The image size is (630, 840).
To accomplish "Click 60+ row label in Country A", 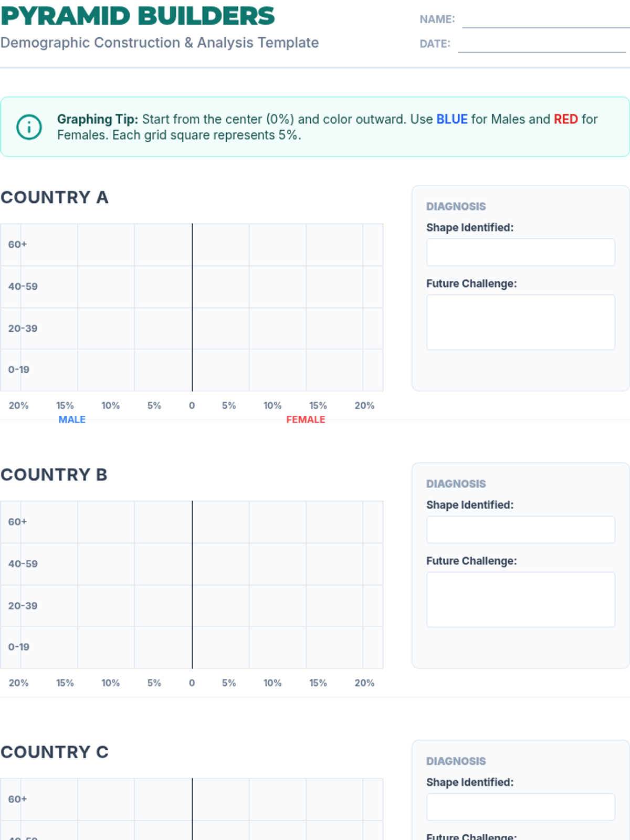I will (x=17, y=244).
